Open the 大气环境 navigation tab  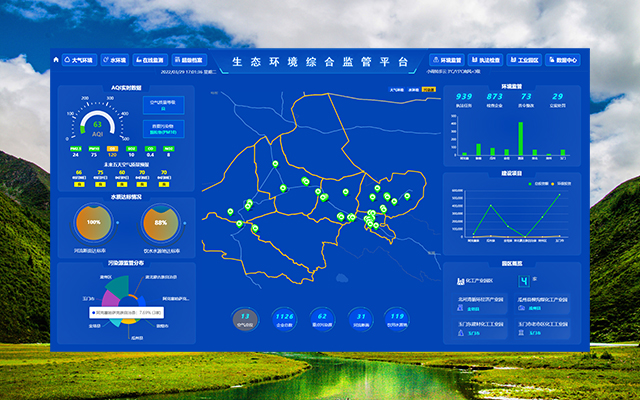pyautogui.click(x=79, y=60)
